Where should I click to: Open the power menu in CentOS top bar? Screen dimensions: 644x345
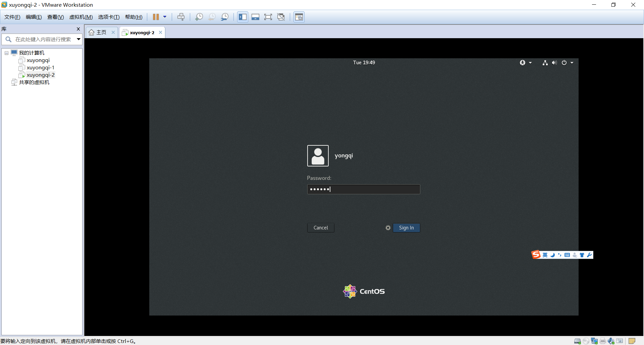pos(568,63)
